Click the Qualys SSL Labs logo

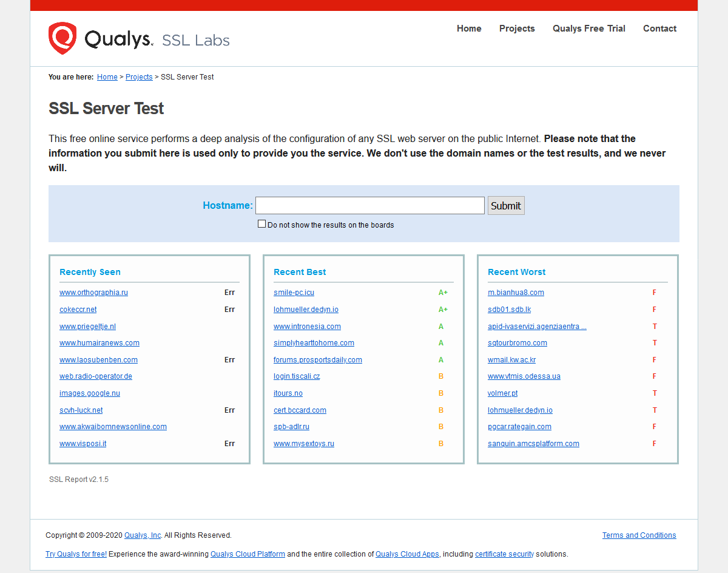tap(139, 39)
